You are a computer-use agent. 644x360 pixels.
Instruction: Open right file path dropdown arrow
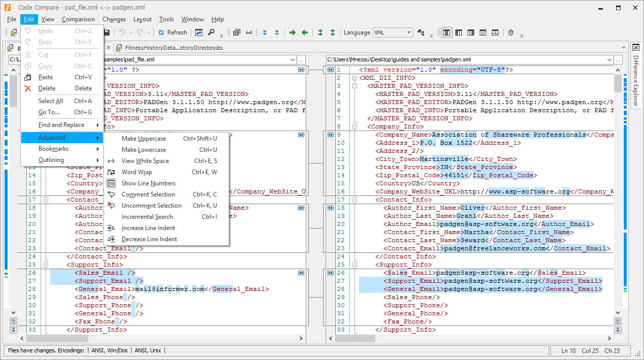(x=610, y=60)
